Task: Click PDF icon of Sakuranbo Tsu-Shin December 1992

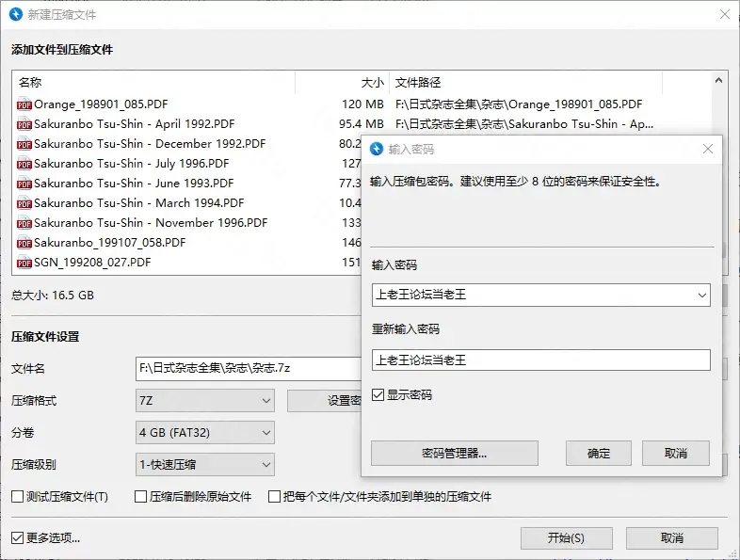Action: [x=24, y=144]
